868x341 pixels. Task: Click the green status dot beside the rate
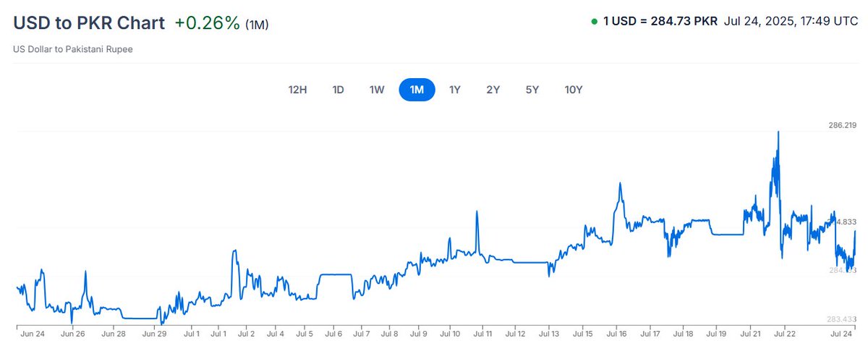594,22
